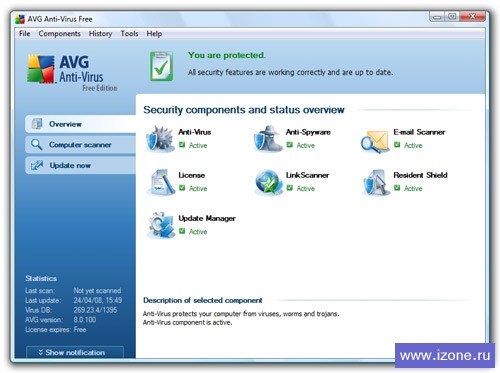This screenshot has height=373, width=500.
Task: Click 'Not yet scanned' last scan value
Action: tap(97, 291)
